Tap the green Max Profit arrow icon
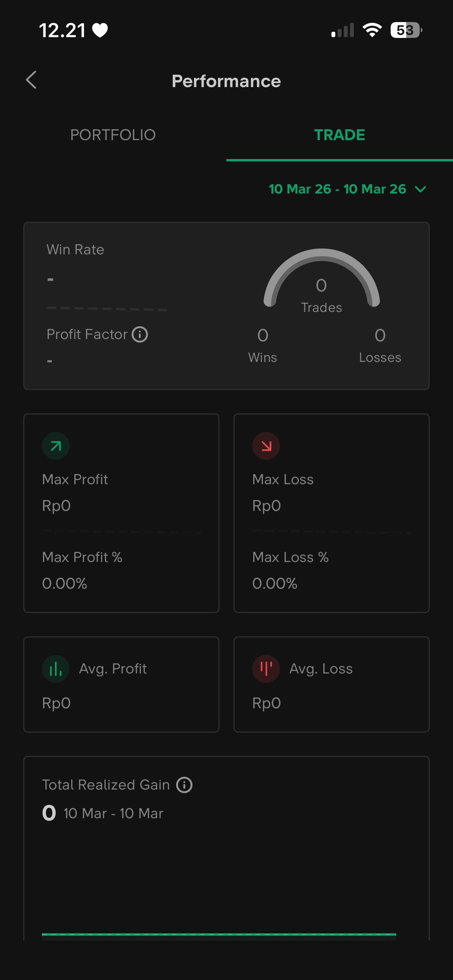The image size is (453, 980). (x=56, y=446)
